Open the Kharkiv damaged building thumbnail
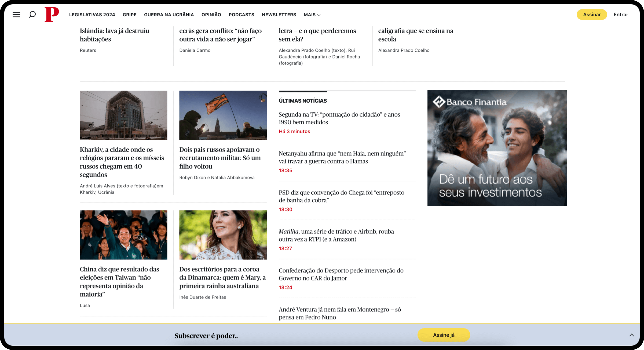This screenshot has width=644, height=350. [x=123, y=115]
